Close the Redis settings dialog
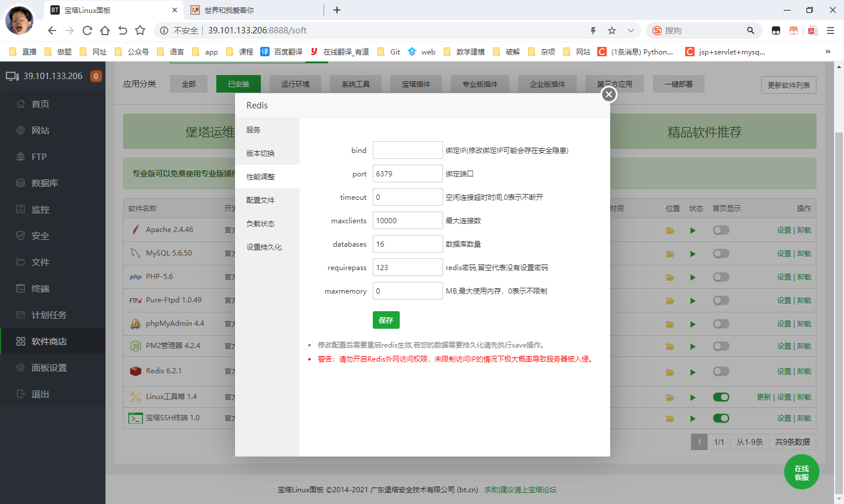Viewport: 844px width, 504px height. pyautogui.click(x=609, y=94)
